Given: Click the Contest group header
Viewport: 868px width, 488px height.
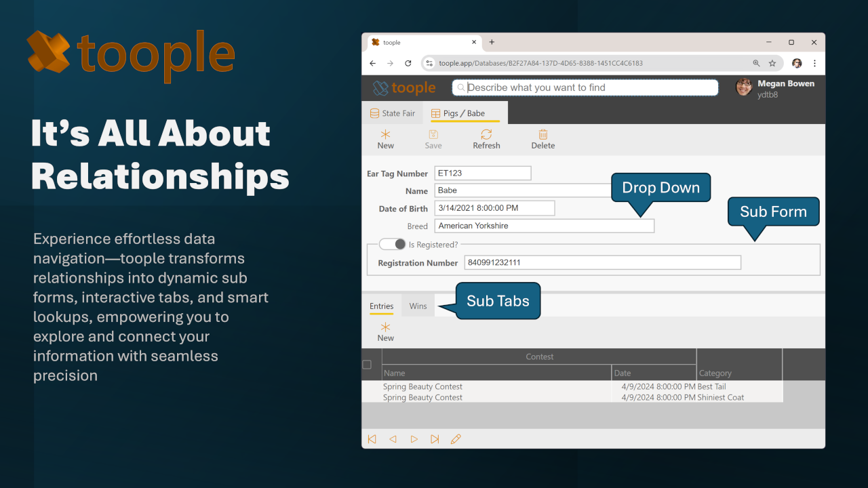Looking at the screenshot, I should coord(540,357).
